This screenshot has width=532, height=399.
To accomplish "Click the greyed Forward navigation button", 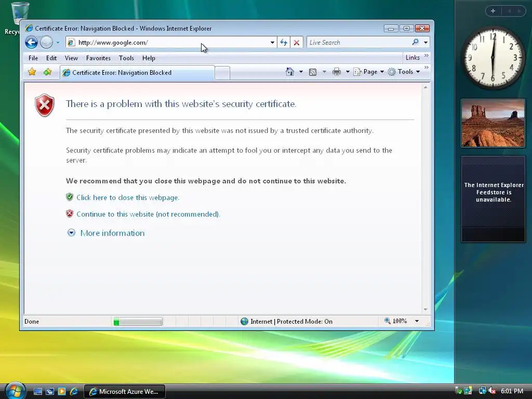I will click(x=46, y=43).
